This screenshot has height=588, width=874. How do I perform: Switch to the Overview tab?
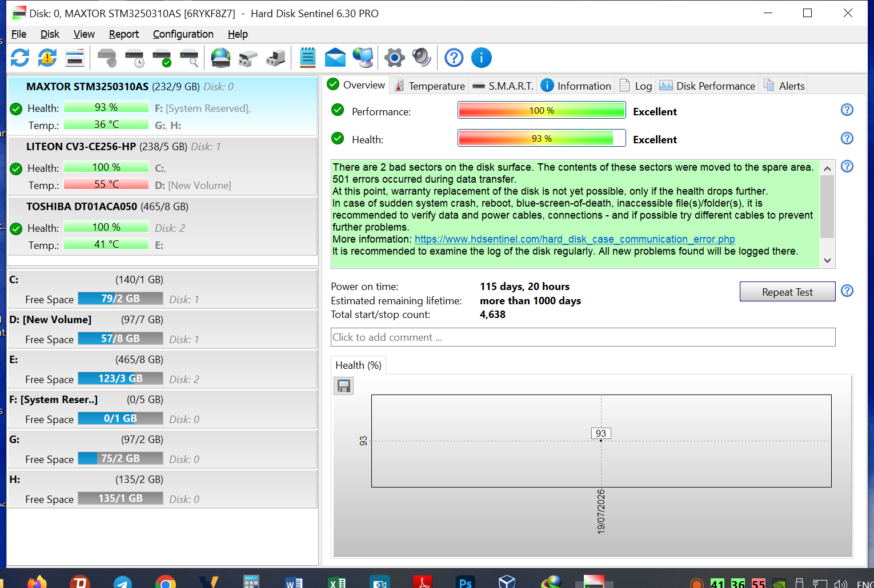[x=356, y=85]
